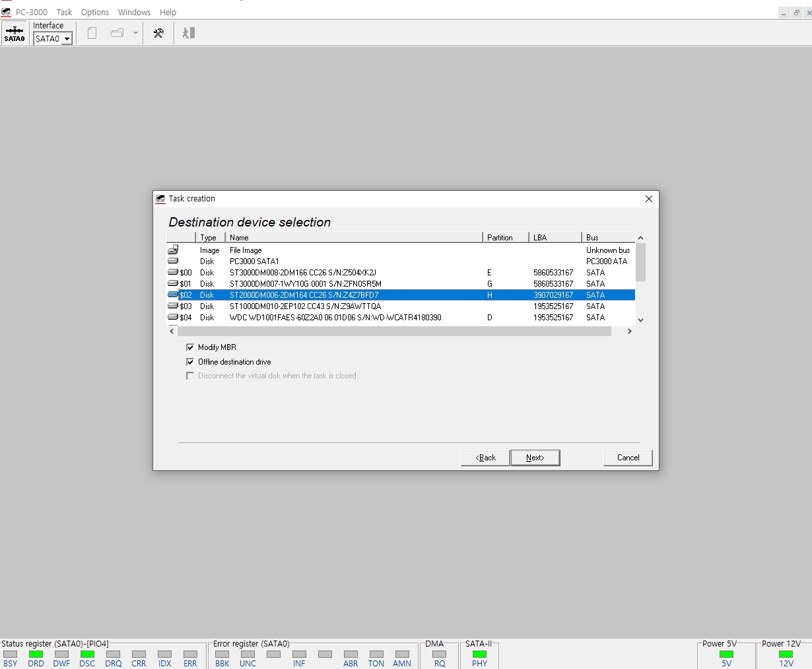This screenshot has width=812, height=669.
Task: Click the DRD status indicator
Action: click(x=36, y=654)
